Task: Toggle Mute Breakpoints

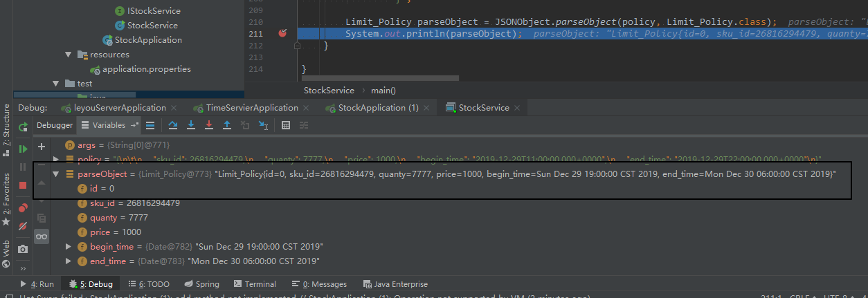Action: pos(23,226)
